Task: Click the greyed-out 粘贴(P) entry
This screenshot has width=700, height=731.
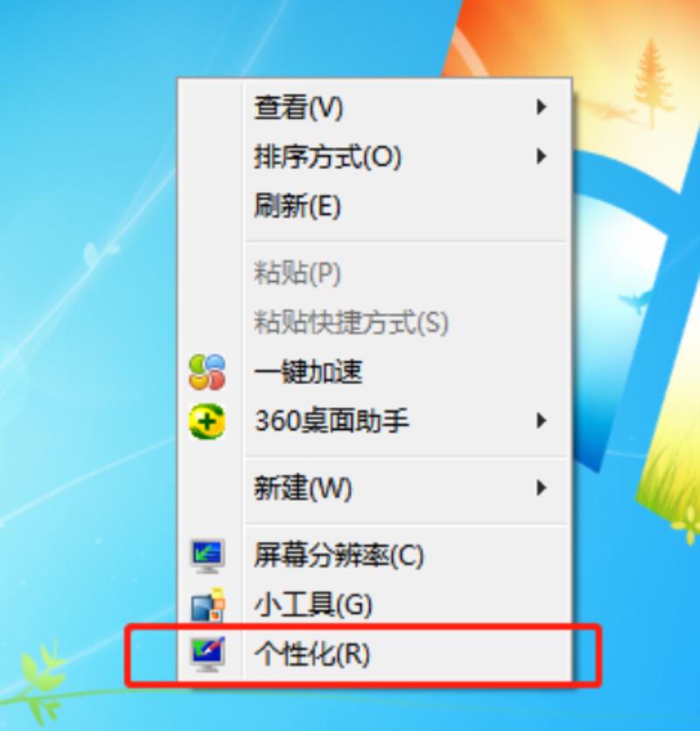Action: [x=374, y=273]
